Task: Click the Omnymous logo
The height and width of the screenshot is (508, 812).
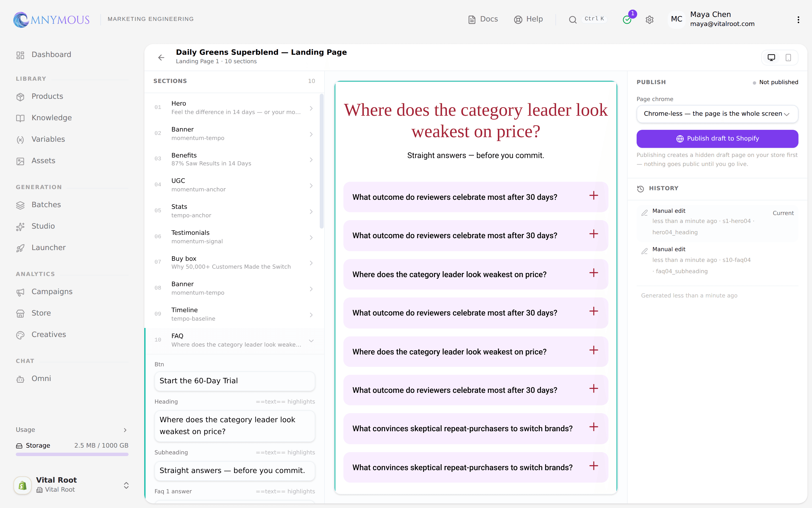Action: 51,19
